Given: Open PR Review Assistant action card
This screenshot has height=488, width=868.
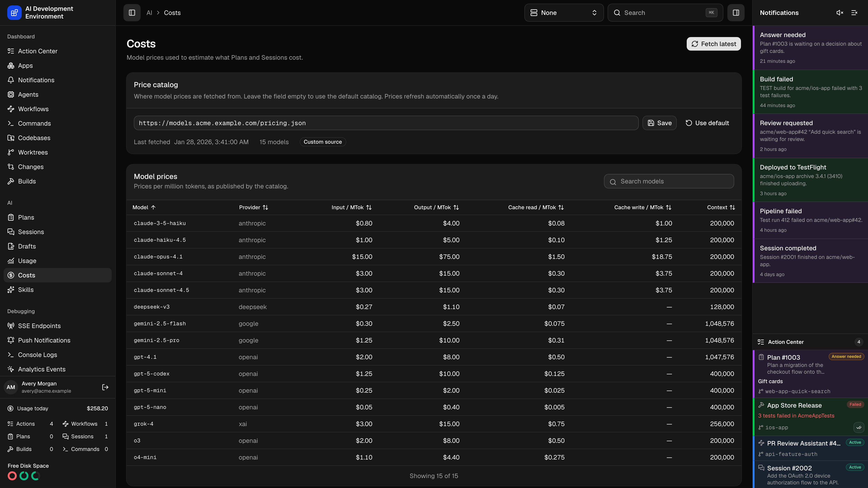Looking at the screenshot, I should pos(810,448).
